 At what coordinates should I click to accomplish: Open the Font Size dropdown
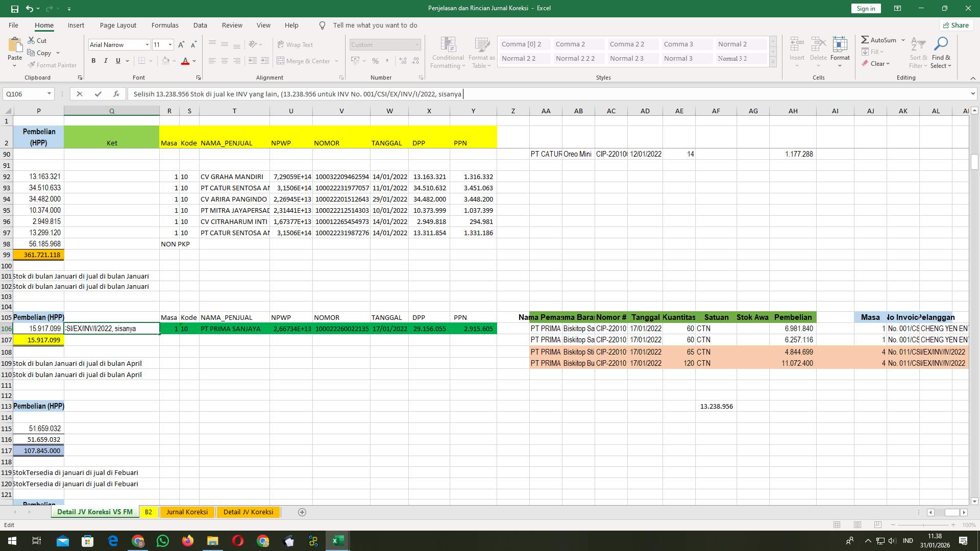point(170,45)
